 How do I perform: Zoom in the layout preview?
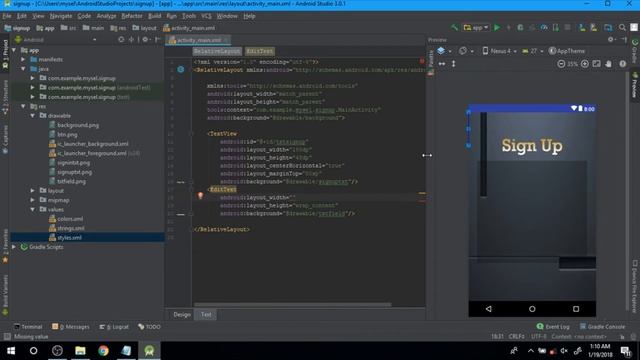[584, 64]
